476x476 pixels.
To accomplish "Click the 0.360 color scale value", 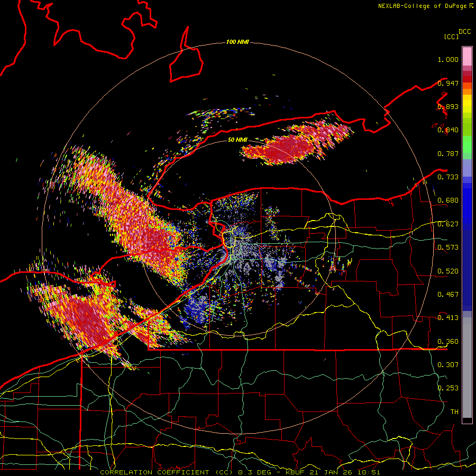I will (448, 342).
